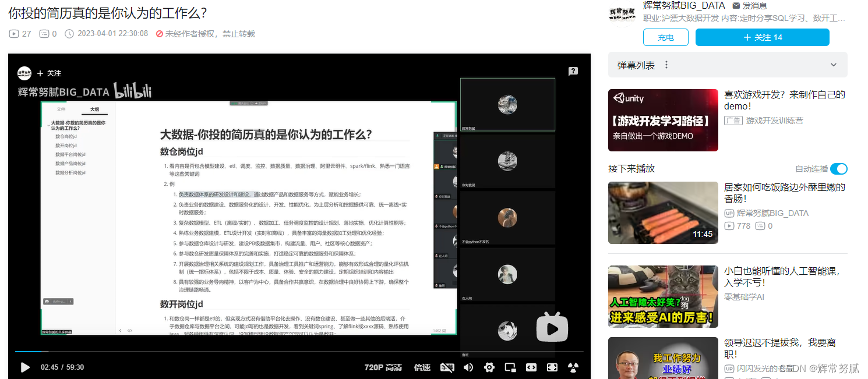The width and height of the screenshot is (868, 379).
Task: Click the 游戏开发训练营 advertiser link
Action: point(775,121)
